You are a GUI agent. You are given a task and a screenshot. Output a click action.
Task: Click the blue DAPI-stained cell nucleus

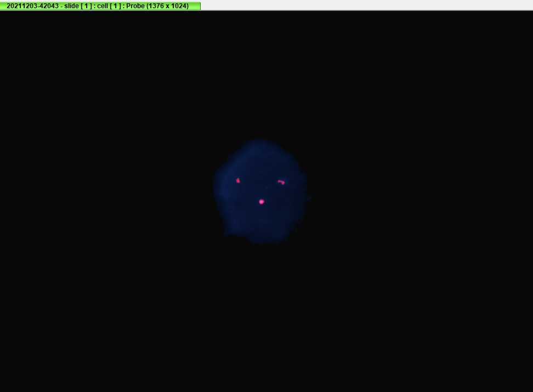[x=261, y=191]
